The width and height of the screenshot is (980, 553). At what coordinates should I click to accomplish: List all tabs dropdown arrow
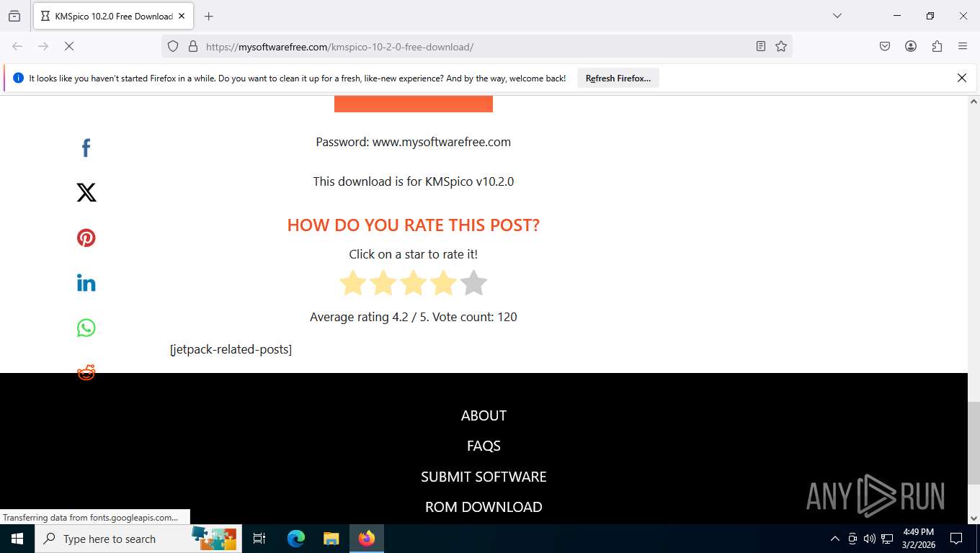837,16
